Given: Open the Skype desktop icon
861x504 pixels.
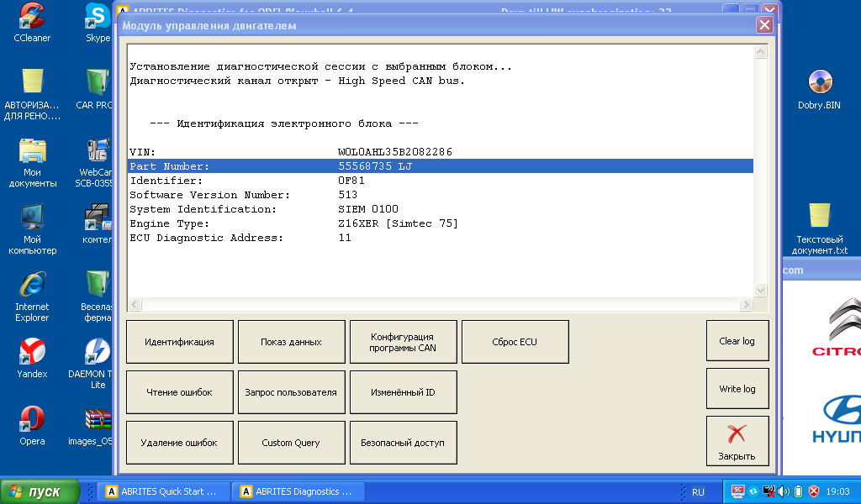Looking at the screenshot, I should pos(98,23).
